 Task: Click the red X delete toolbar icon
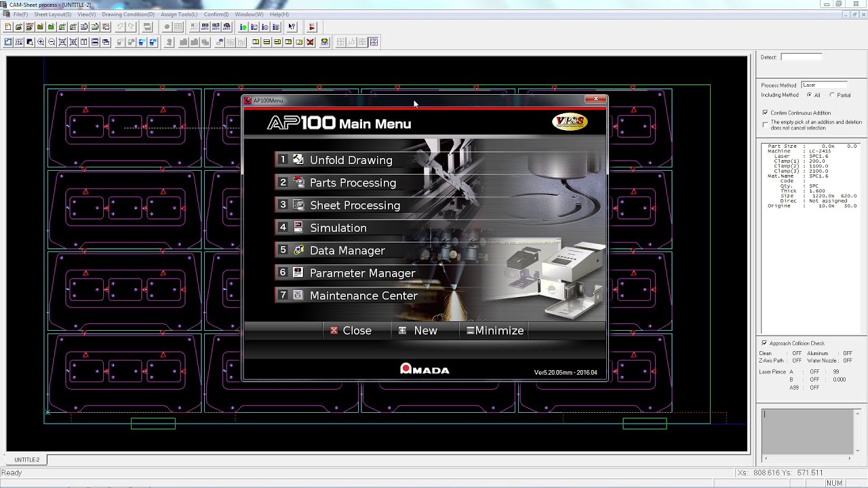(311, 42)
